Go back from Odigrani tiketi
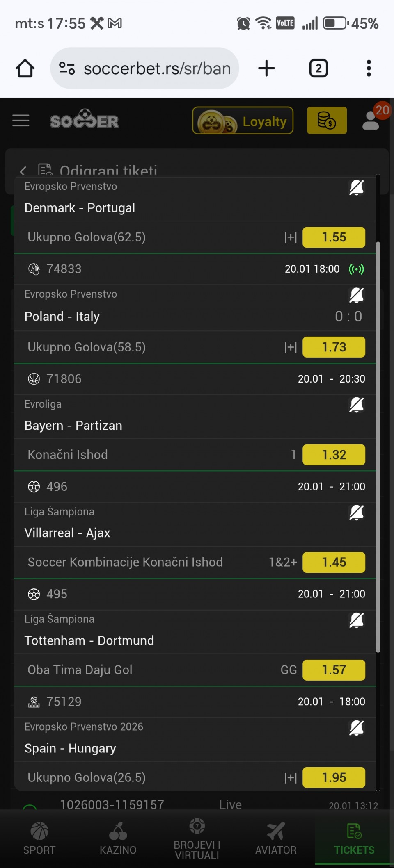The image size is (394, 868). [x=23, y=171]
